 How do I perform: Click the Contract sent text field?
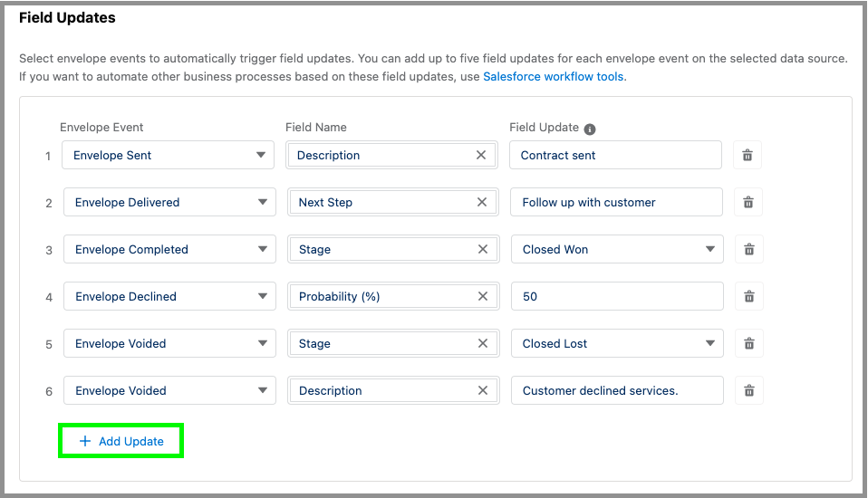click(615, 155)
